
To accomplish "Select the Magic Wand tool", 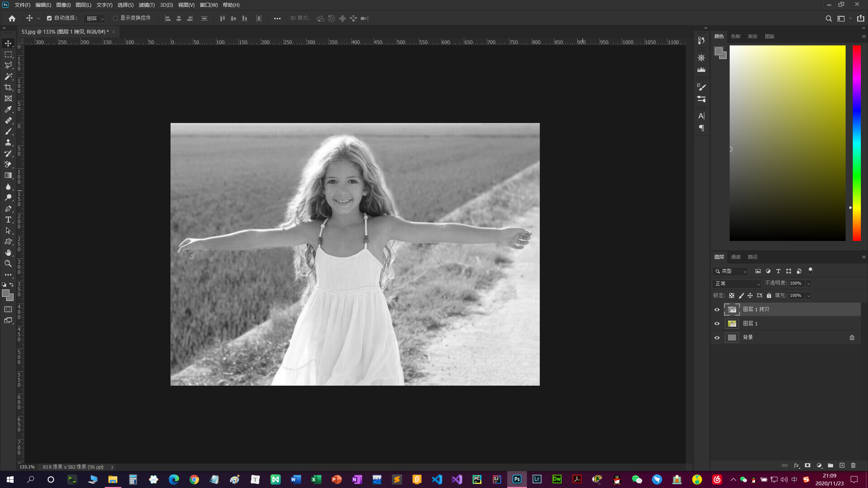I will tap(8, 76).
